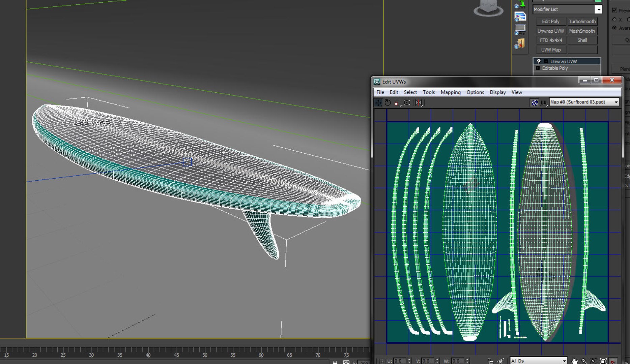
Task: Click the green object color swatch
Action: point(598,1)
